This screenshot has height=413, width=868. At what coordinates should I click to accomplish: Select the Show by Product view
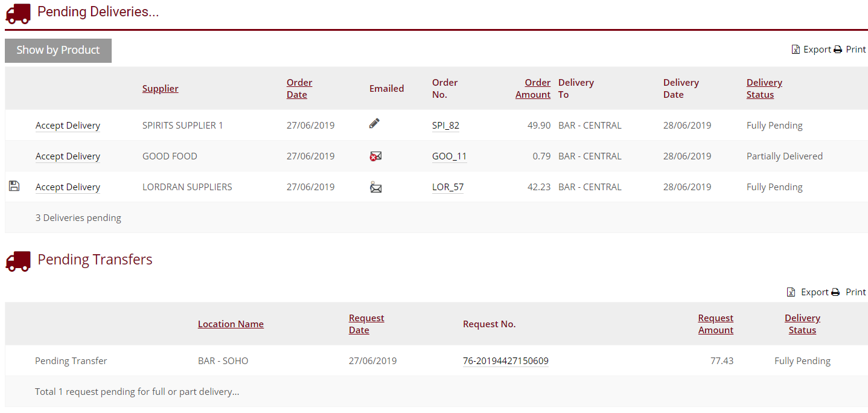pyautogui.click(x=58, y=50)
